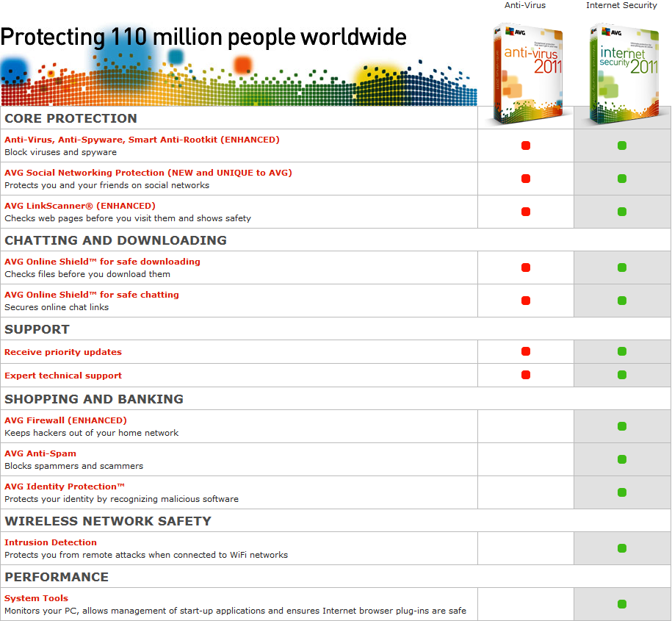
Task: Click the green Internet Security dot for AVG Firewall
Action: [622, 426]
